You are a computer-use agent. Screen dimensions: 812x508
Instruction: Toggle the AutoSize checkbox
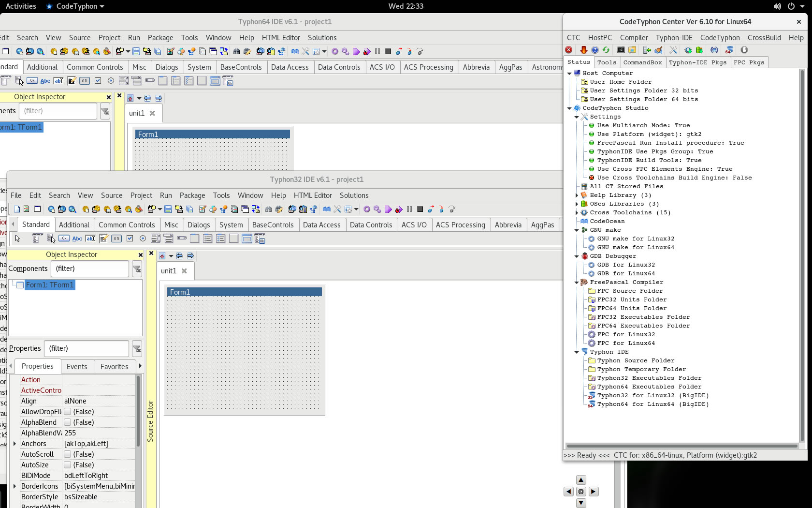pos(68,465)
